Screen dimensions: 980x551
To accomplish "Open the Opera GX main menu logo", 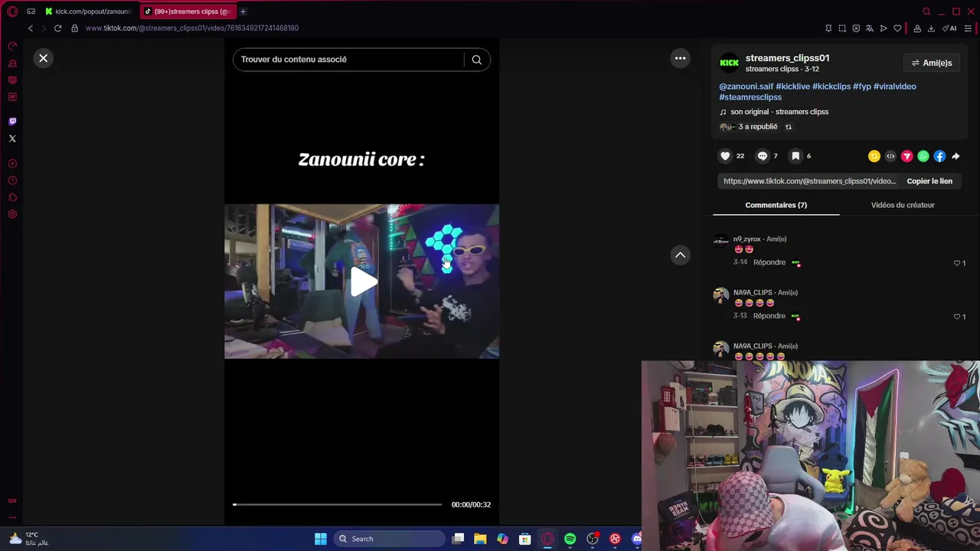I will click(12, 11).
